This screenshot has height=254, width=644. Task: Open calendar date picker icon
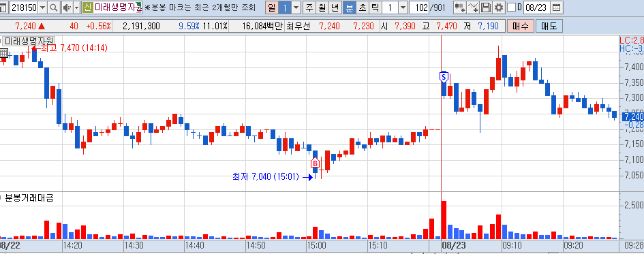pos(557,7)
